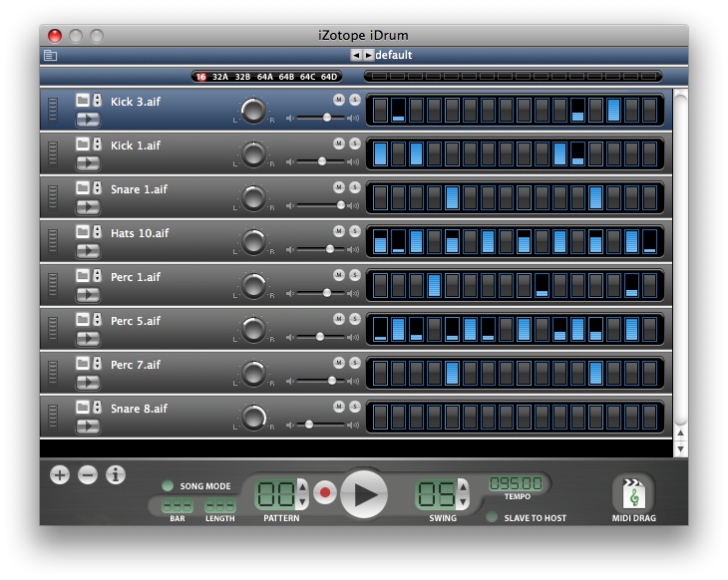Click the arrow button under the Hats 10.aif folder icon

(88, 251)
